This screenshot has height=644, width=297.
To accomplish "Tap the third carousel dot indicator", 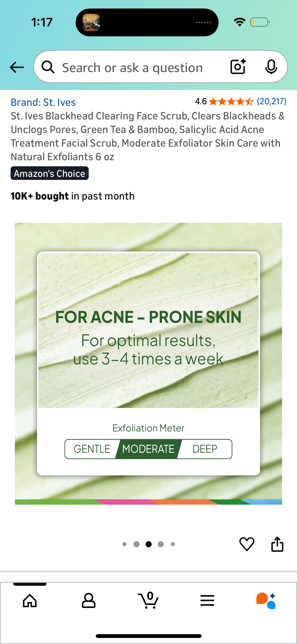I will tap(149, 544).
